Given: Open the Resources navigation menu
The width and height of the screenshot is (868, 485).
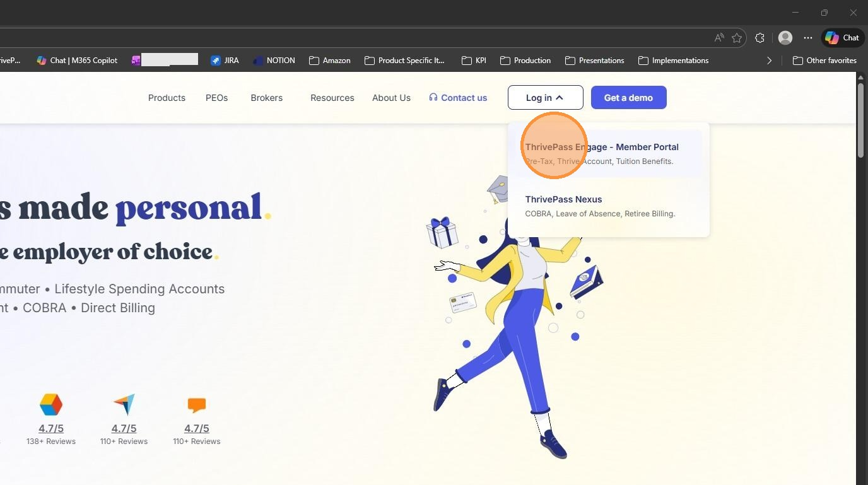Looking at the screenshot, I should click(x=332, y=98).
